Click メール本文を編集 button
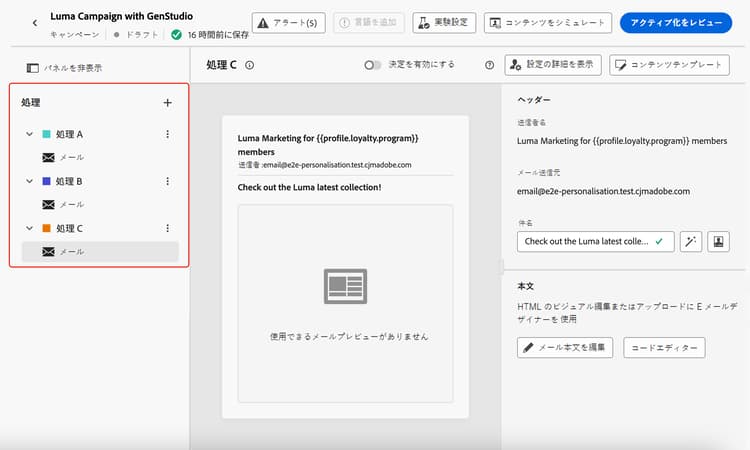The image size is (750, 450). coord(565,348)
